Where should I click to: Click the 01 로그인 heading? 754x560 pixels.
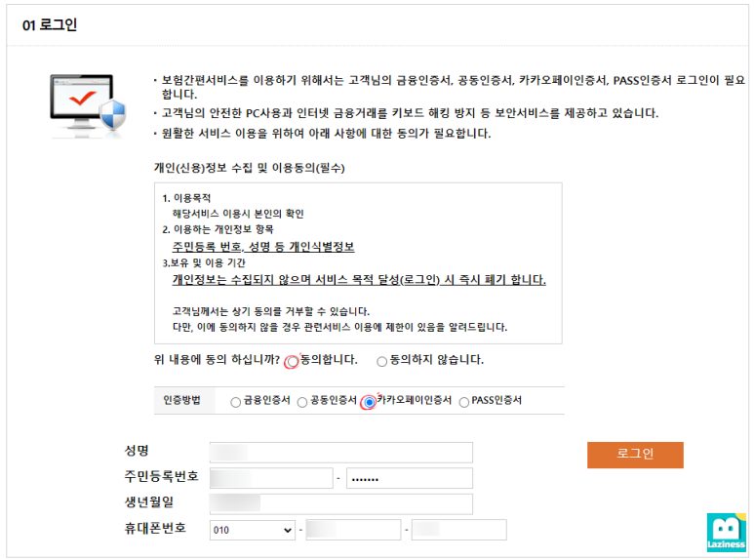click(50, 25)
